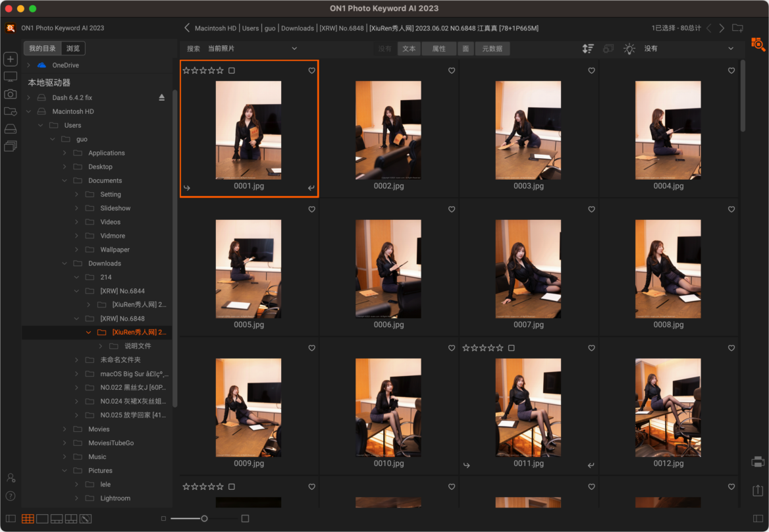The image size is (769, 532).
Task: Adjust the thumbnail size slider
Action: pos(204,519)
